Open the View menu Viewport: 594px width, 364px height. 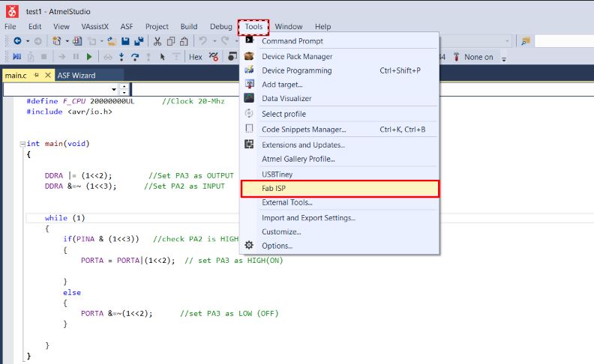pyautogui.click(x=61, y=26)
